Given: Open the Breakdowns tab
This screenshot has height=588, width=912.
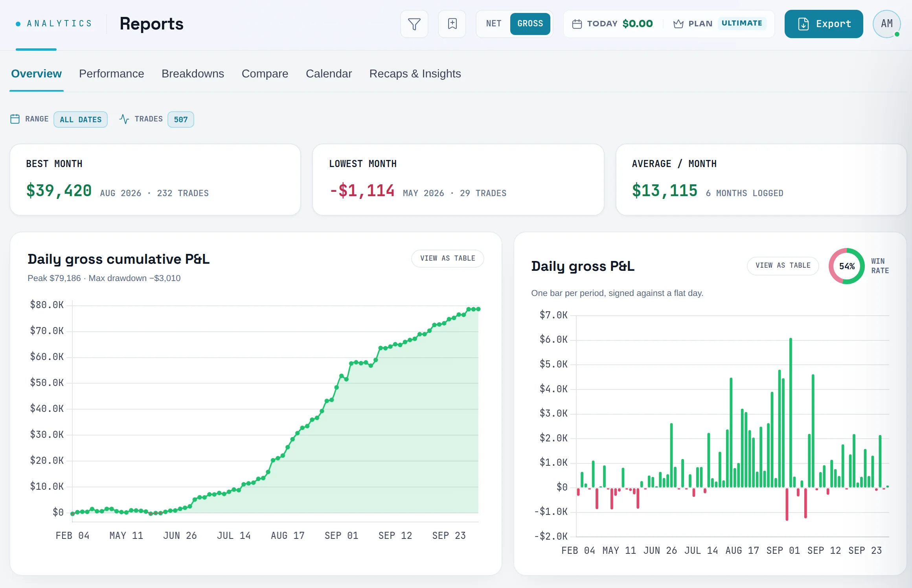Looking at the screenshot, I should pos(193,74).
